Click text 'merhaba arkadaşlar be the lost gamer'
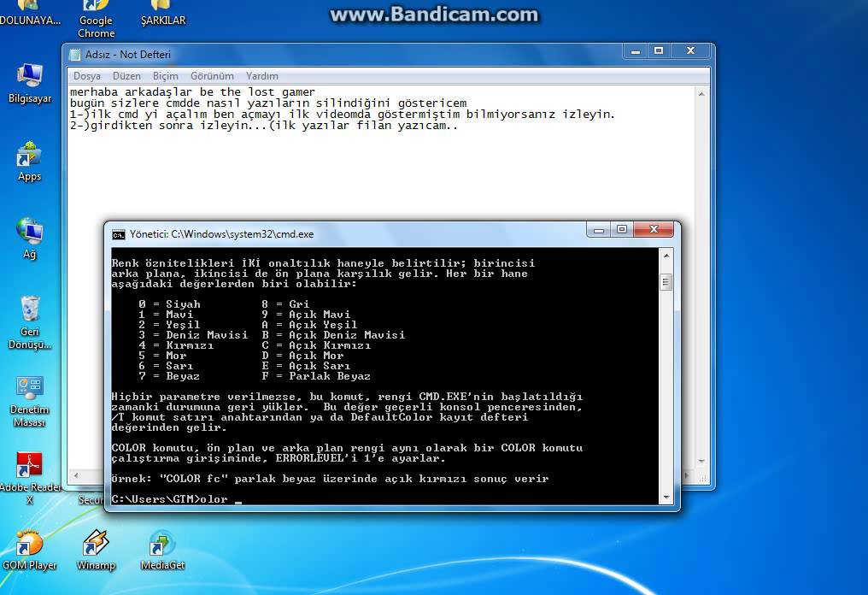The width and height of the screenshot is (868, 595). 192,92
